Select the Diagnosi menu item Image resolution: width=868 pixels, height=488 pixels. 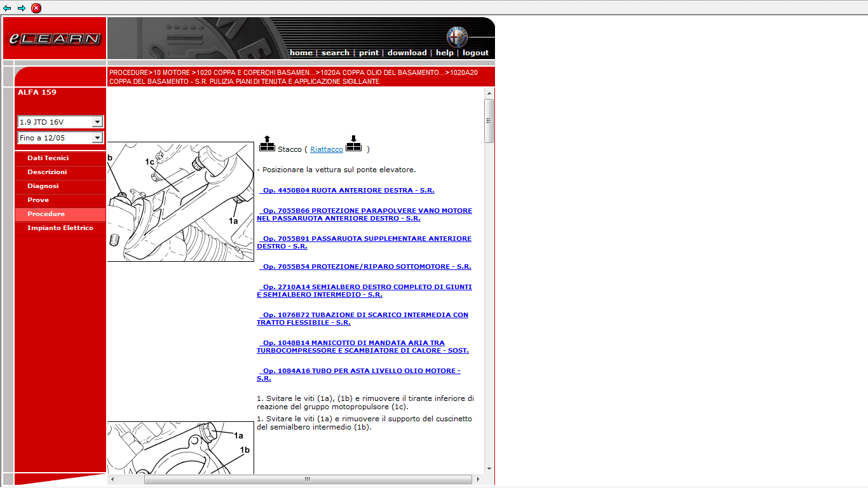(x=43, y=186)
